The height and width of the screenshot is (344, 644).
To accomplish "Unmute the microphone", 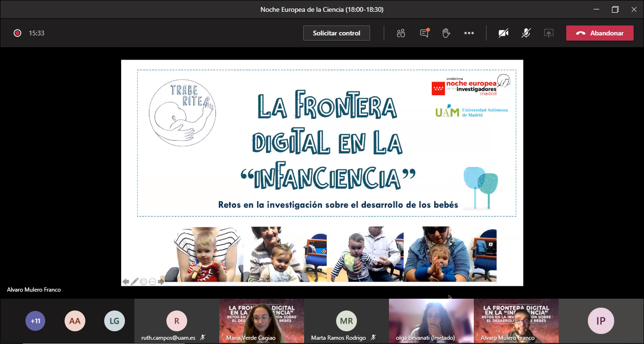I will [x=526, y=33].
